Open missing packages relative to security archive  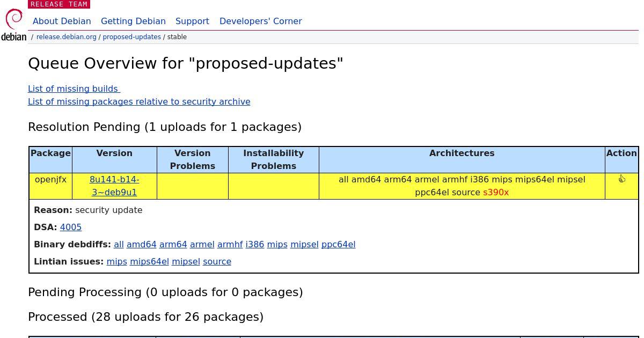click(x=139, y=101)
